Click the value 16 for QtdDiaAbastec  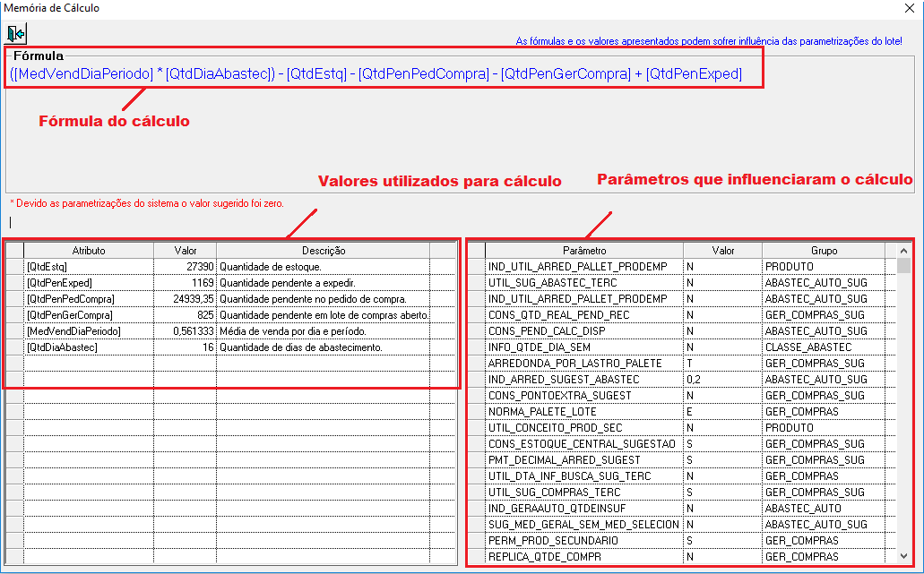pos(208,347)
